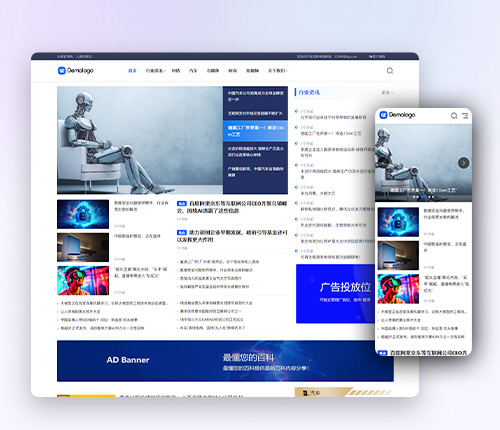Click the Demologo logo in desktop header
500x430 pixels.
(76, 70)
